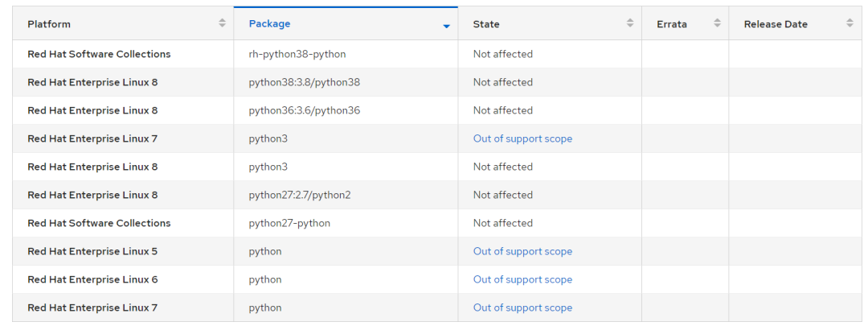Click the Release Date header text
The image size is (868, 326).
pos(776,24)
